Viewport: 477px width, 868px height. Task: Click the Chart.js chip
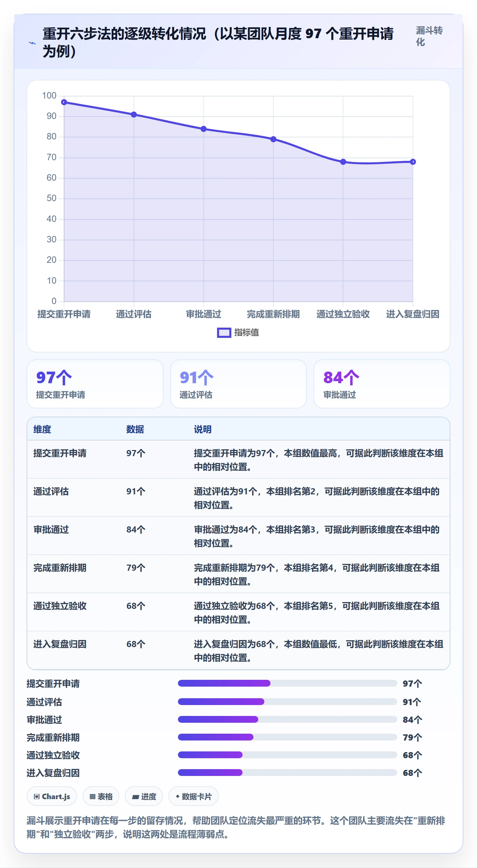52,796
